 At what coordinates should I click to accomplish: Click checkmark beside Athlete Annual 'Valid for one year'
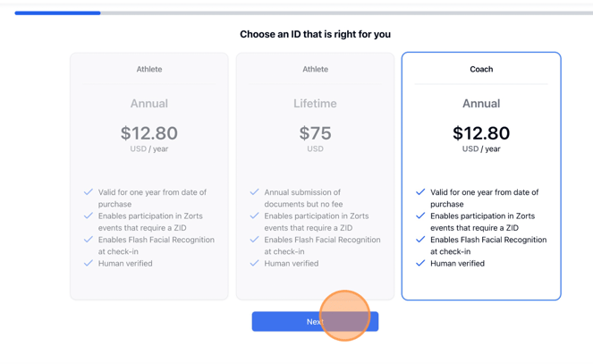coord(89,191)
